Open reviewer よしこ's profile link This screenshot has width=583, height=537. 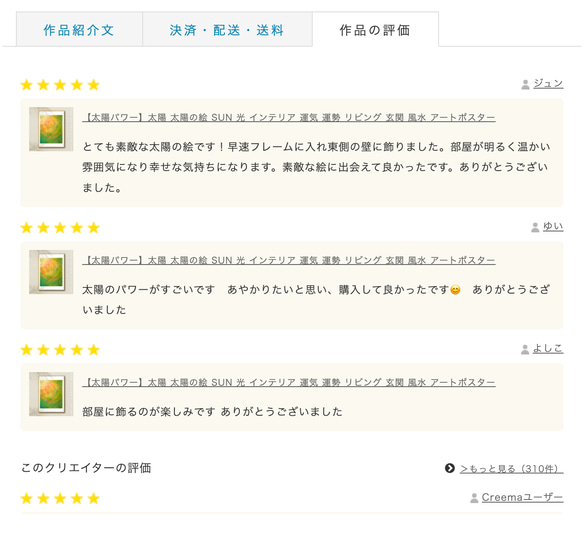548,348
